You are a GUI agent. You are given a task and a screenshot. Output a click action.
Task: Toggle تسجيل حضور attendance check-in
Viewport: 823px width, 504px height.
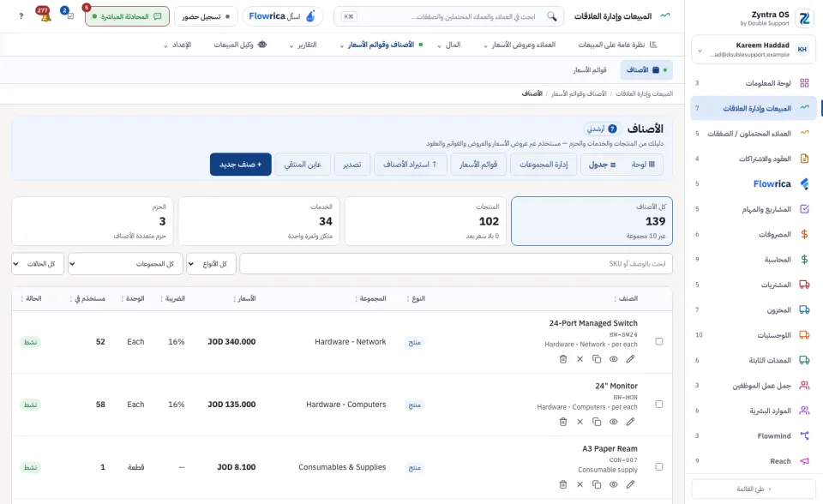[x=206, y=16]
